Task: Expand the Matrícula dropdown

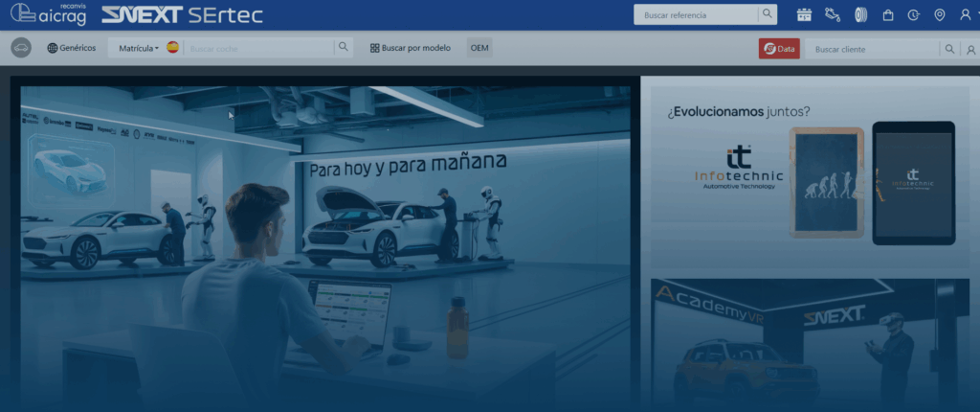Action: click(139, 48)
